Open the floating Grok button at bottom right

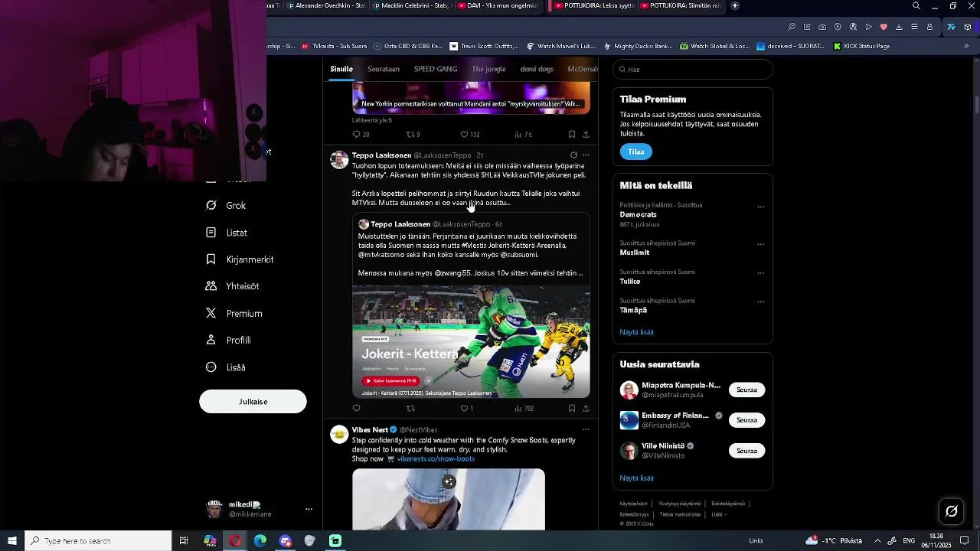click(x=952, y=511)
